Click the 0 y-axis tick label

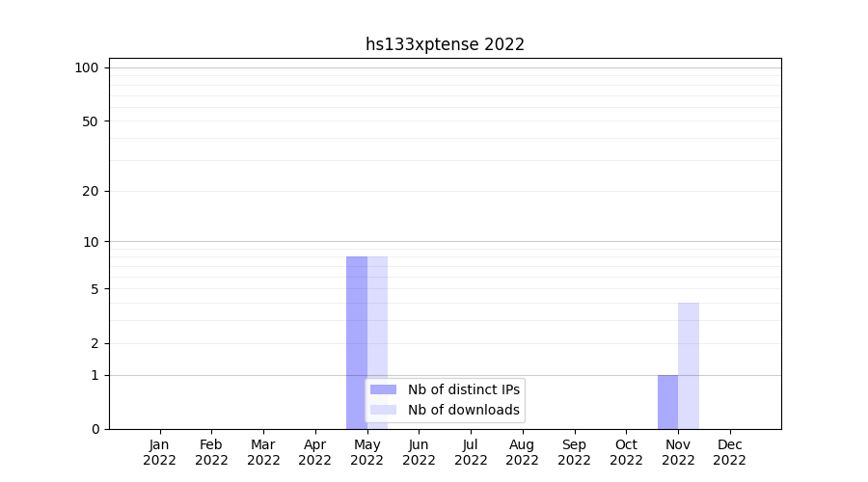pos(95,429)
